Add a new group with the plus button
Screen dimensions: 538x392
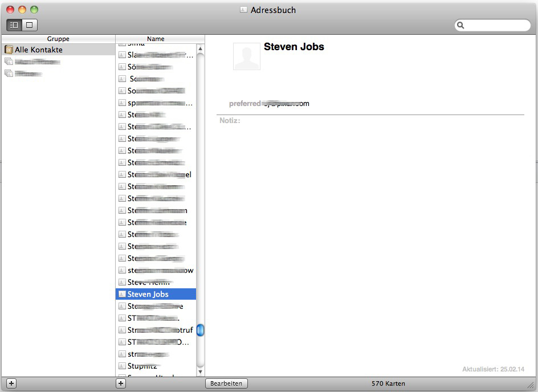(11, 383)
